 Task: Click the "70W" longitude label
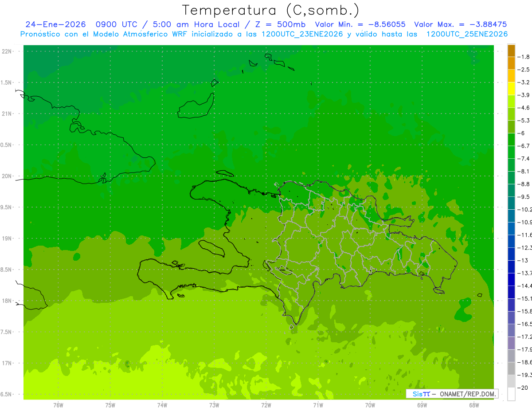(370, 405)
